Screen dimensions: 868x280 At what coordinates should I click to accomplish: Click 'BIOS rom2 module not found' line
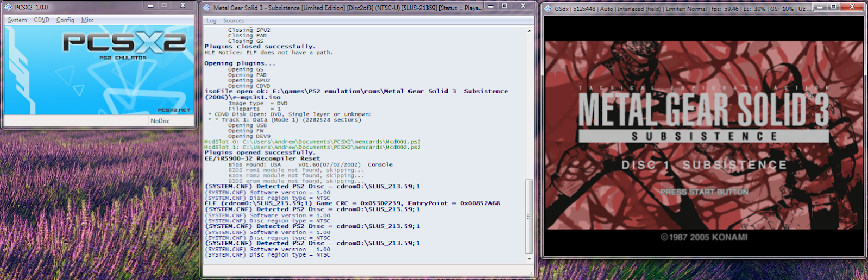click(297, 176)
